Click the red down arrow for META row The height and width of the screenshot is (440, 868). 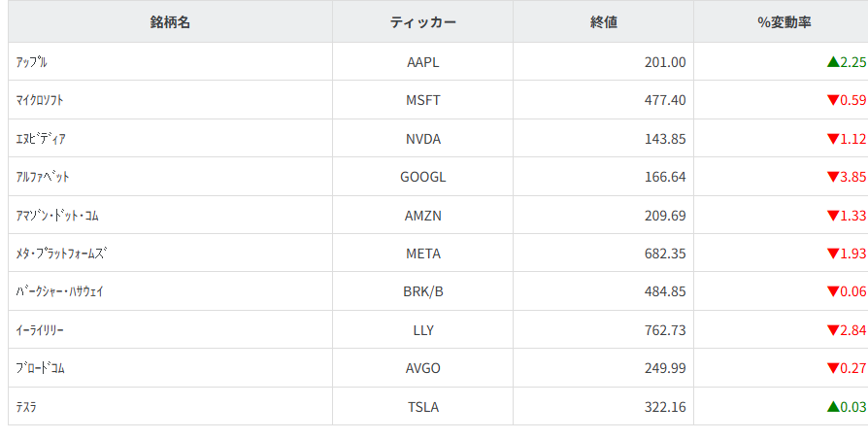(832, 254)
